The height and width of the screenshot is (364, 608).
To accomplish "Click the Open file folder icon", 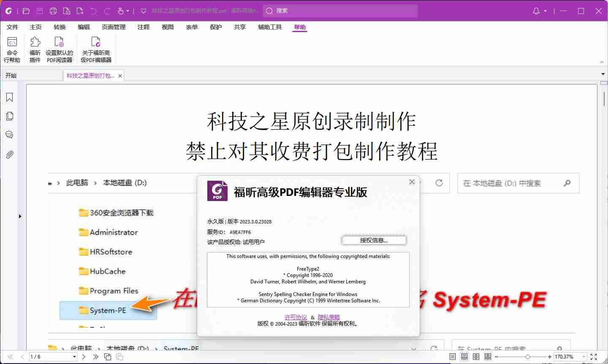I will coord(26,11).
